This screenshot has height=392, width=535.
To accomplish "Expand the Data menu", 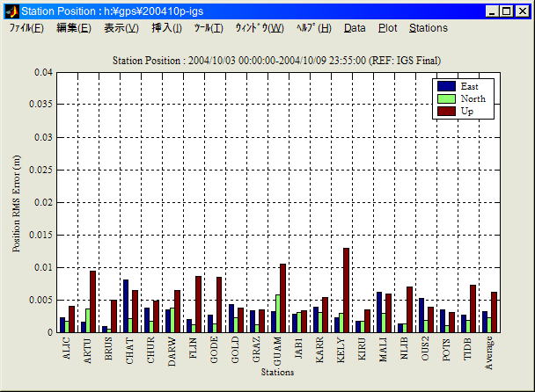I will pos(355,28).
